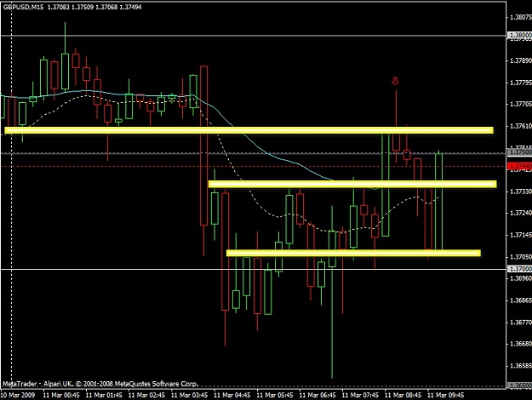Click the 10 Mar 2009 date label

[18, 395]
